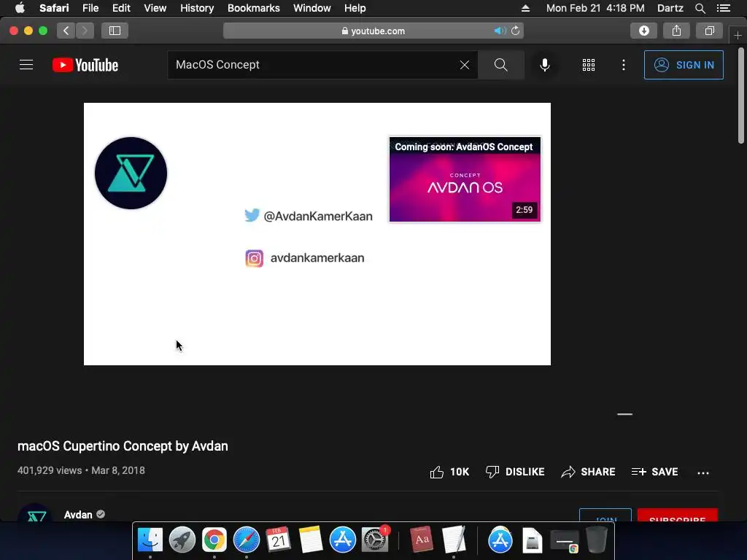747x560 pixels.
Task: Open Notes from the Dock
Action: 311,540
